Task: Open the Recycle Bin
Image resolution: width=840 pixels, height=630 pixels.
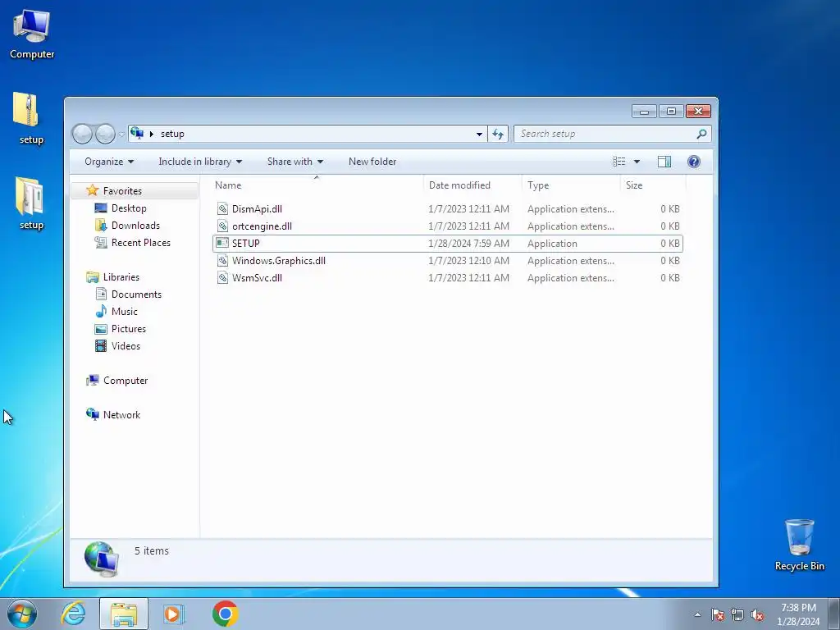Action: click(799, 545)
